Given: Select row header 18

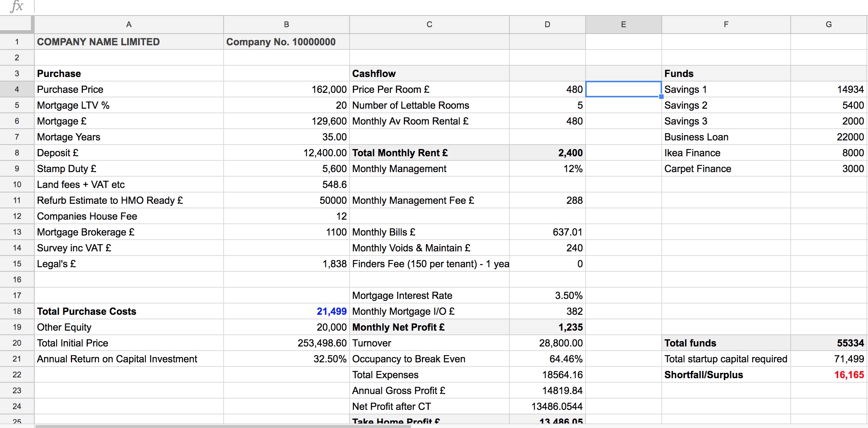Looking at the screenshot, I should tap(17, 311).
